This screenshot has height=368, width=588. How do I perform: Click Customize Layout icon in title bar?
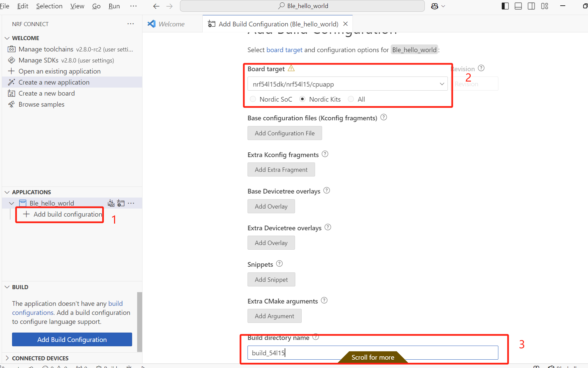(x=545, y=6)
